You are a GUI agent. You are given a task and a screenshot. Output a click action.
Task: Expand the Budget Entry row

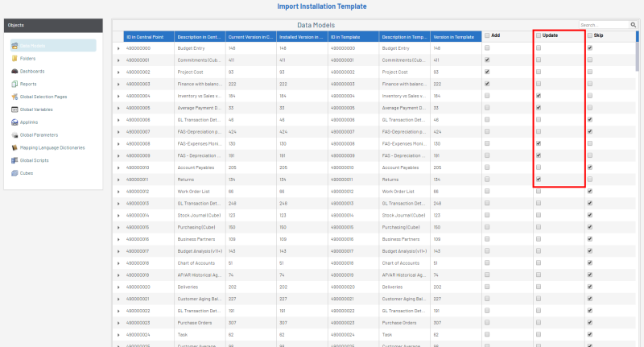click(118, 48)
